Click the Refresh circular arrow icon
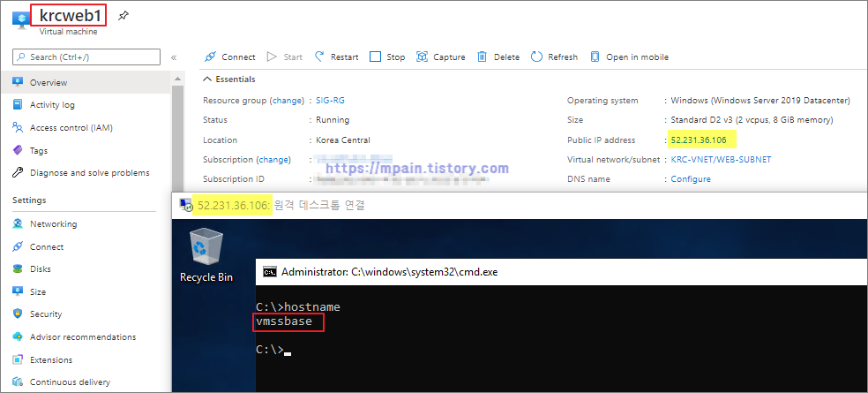The height and width of the screenshot is (393, 868). point(536,57)
